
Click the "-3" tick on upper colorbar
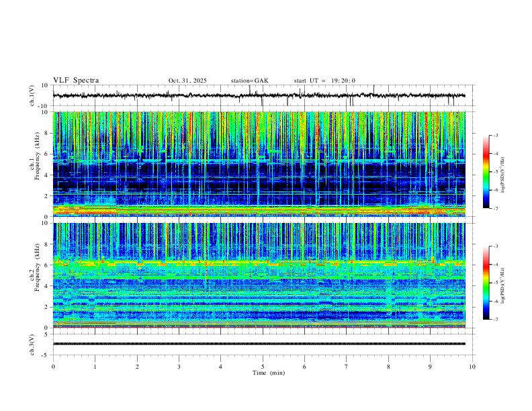pos(495,135)
